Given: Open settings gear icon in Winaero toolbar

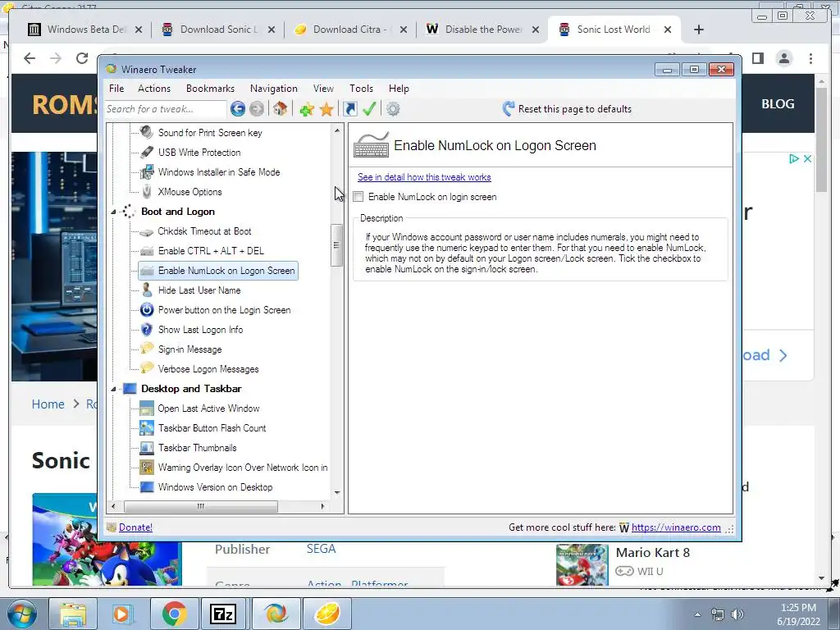Looking at the screenshot, I should (x=393, y=109).
